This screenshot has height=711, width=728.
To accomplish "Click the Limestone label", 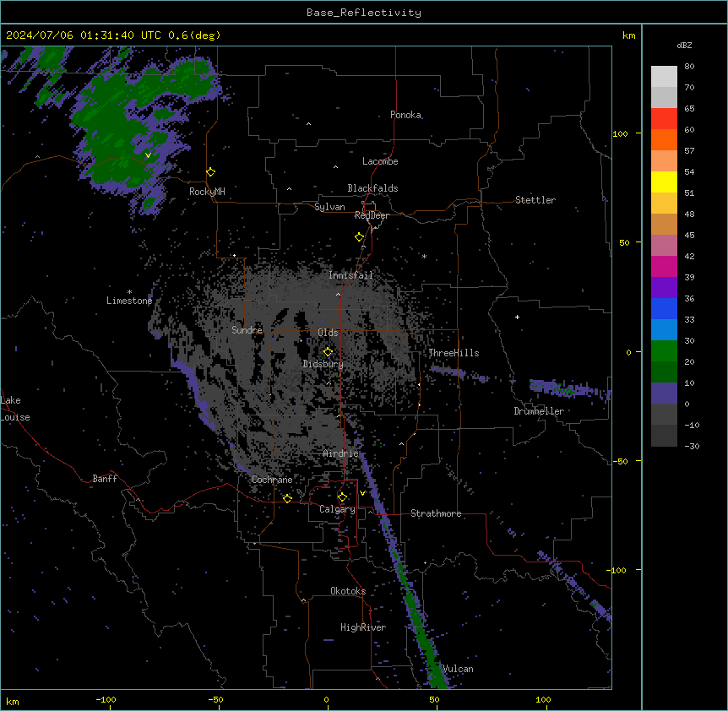I will point(129,301).
